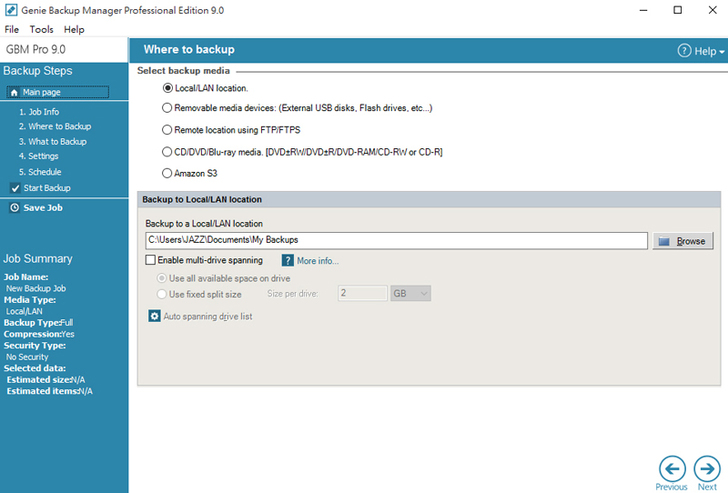Go to step 1. Job Info
Viewport: 728px width, 493px height.
point(39,112)
